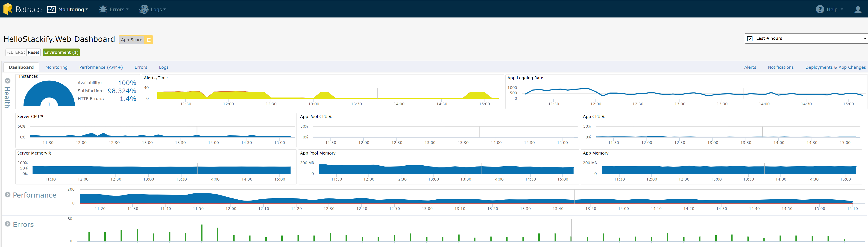Expand the Errors section arrow
The height and width of the screenshot is (247, 868).
click(x=7, y=224)
